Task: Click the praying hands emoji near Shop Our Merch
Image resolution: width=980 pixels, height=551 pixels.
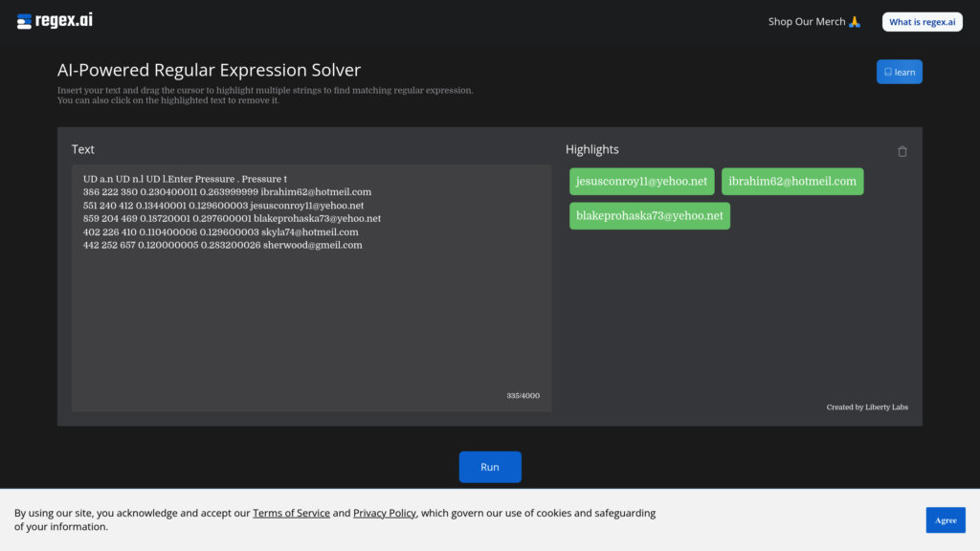Action: point(854,20)
